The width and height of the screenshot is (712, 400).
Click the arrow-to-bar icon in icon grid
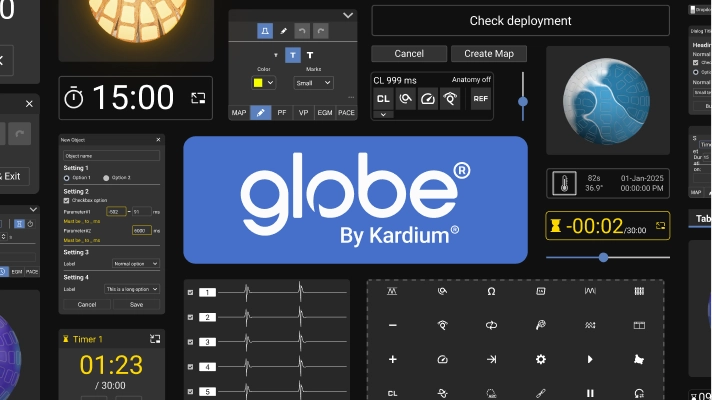coord(491,359)
